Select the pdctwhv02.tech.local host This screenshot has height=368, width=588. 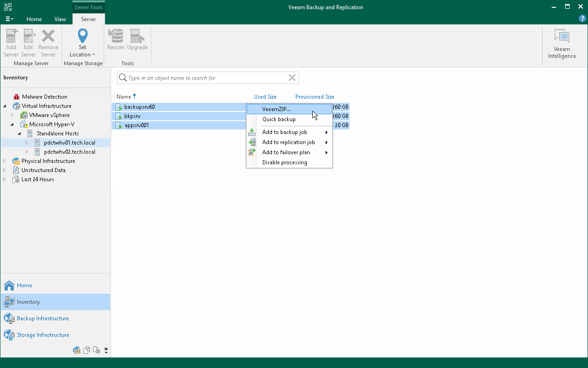[70, 152]
